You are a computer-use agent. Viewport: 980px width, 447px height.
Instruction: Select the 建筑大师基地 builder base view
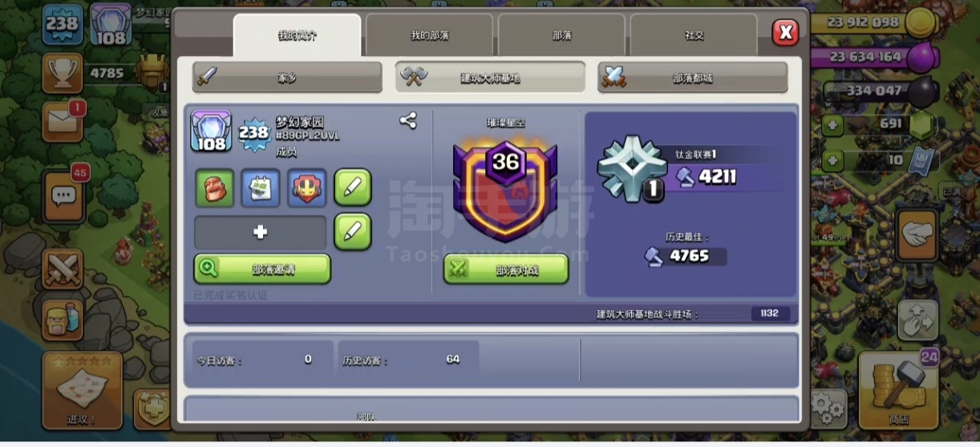(490, 78)
